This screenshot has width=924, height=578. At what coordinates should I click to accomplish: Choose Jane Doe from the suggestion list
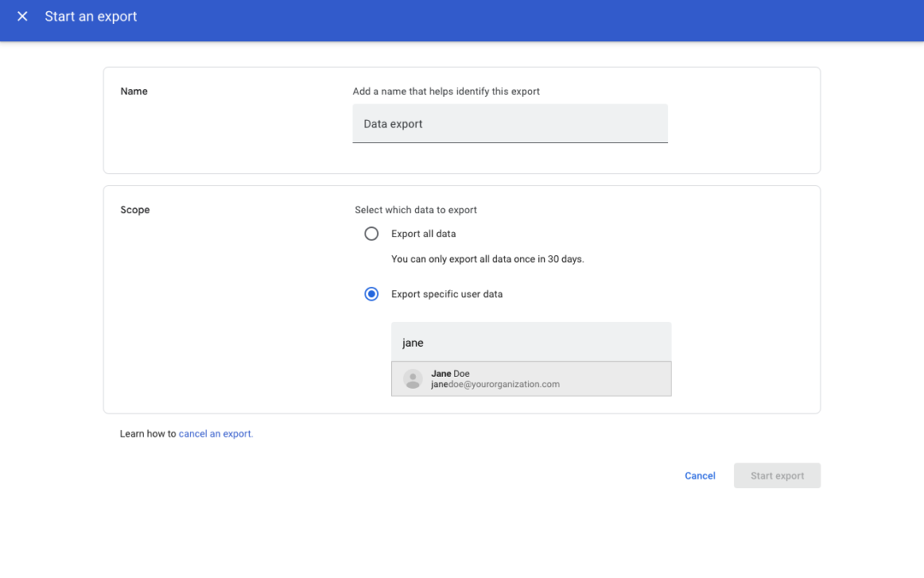[x=531, y=378]
